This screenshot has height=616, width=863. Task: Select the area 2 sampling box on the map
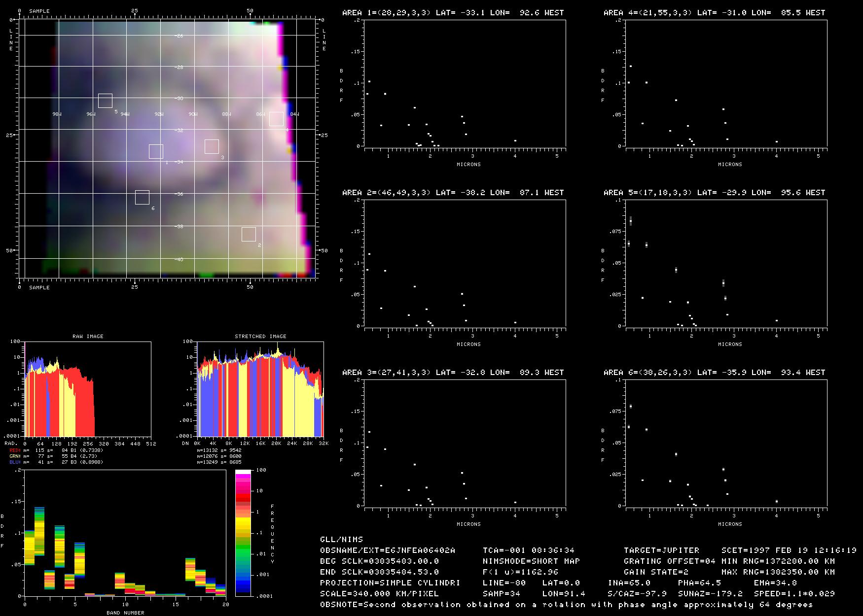249,234
